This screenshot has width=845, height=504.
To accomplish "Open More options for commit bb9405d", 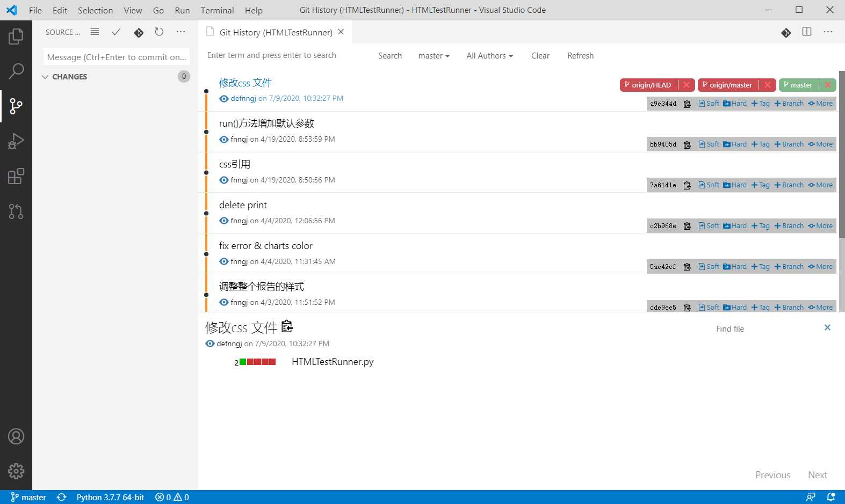I will coord(820,144).
